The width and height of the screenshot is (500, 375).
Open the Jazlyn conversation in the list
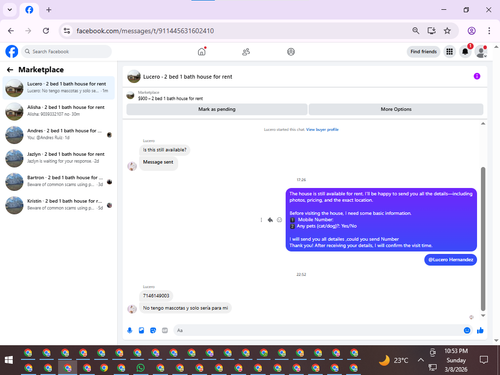pos(59,158)
